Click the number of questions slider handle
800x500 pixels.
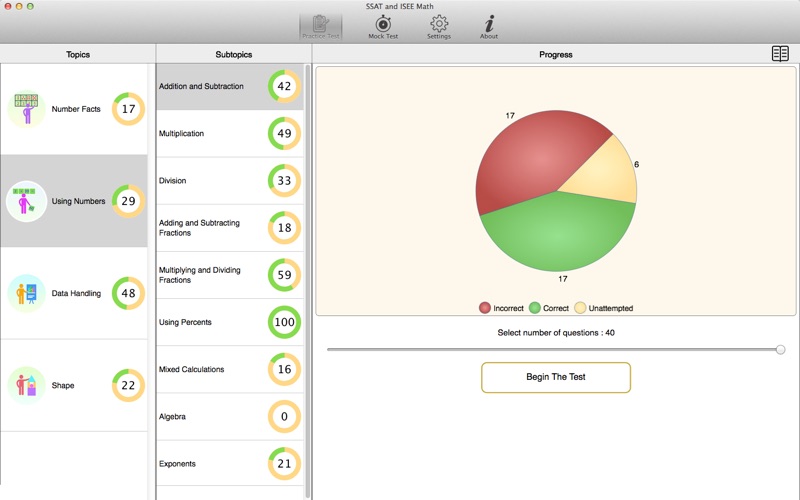(x=780, y=349)
